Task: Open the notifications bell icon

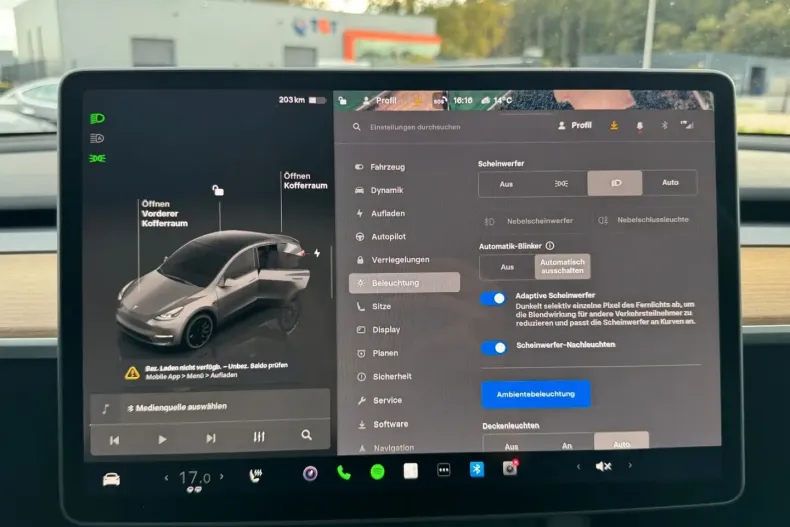Action: (639, 126)
